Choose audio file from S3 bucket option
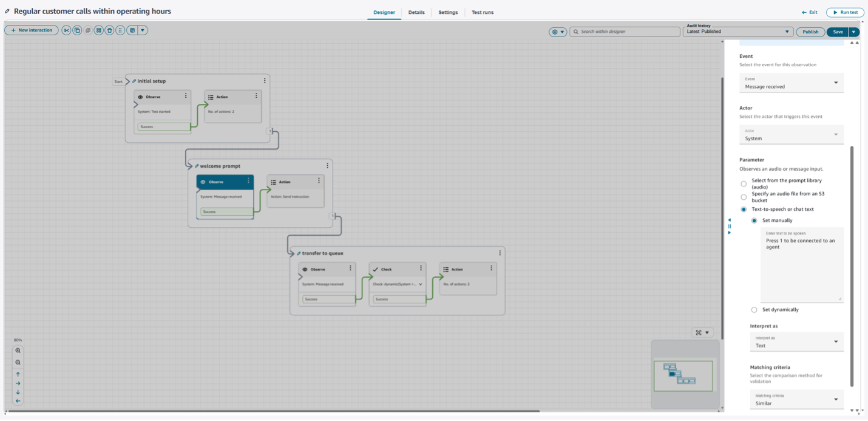 click(x=744, y=197)
